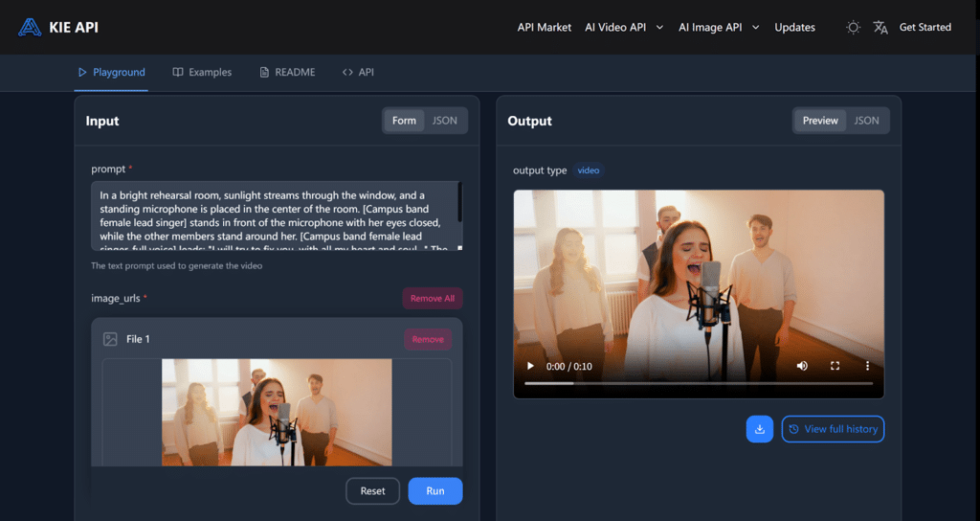
Task: Click the KIE API logo icon
Action: click(x=30, y=28)
